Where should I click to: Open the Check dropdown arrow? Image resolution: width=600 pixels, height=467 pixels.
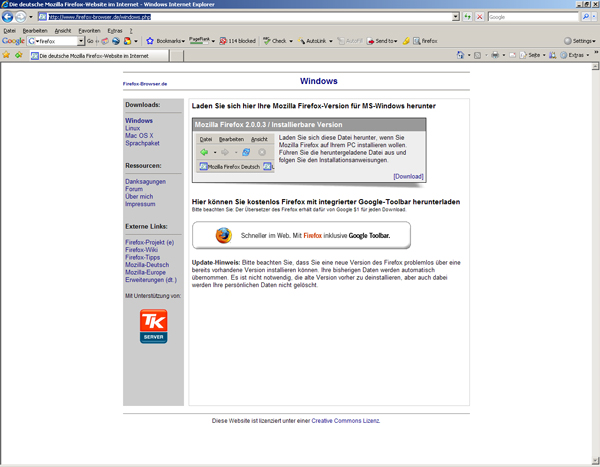click(x=291, y=41)
